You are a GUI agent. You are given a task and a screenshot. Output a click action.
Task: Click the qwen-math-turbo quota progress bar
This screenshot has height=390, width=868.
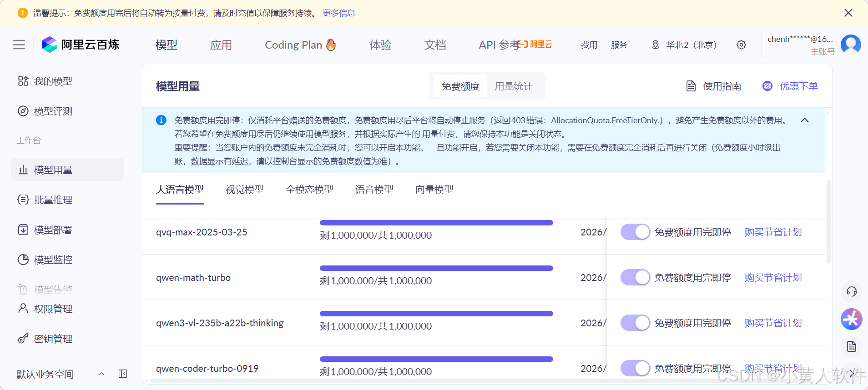coord(436,268)
